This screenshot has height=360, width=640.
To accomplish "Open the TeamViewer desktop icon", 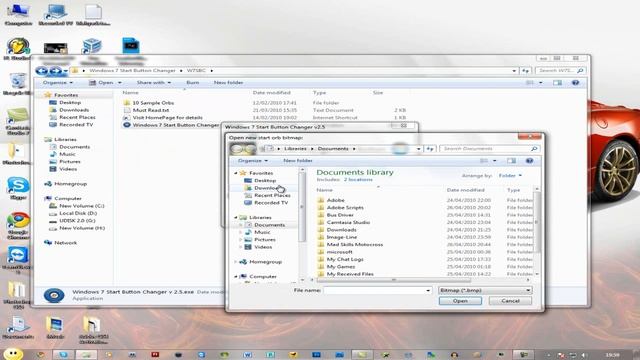I will 18,260.
